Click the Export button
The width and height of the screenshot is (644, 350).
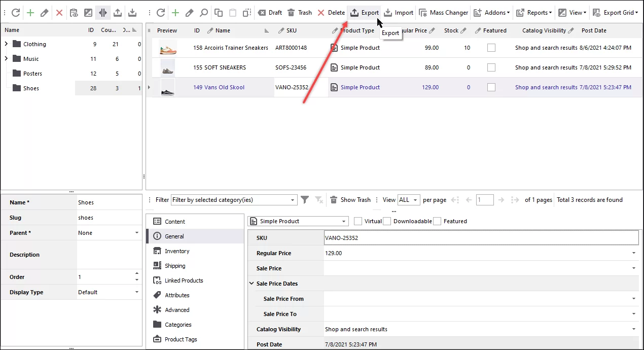coord(364,12)
